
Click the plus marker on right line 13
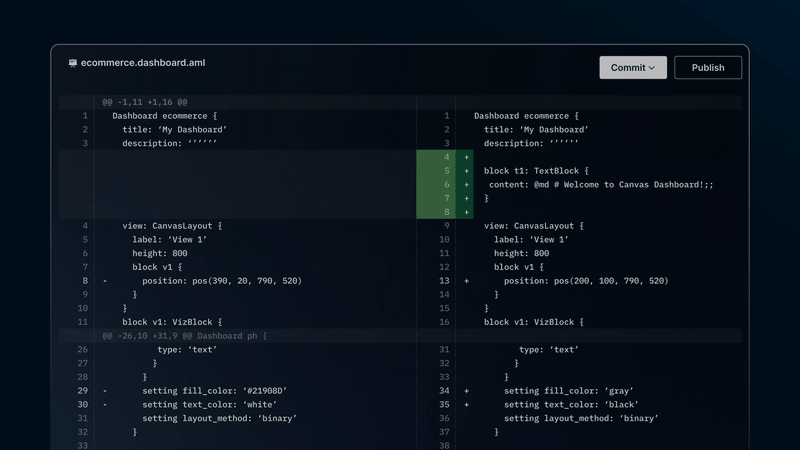click(466, 281)
